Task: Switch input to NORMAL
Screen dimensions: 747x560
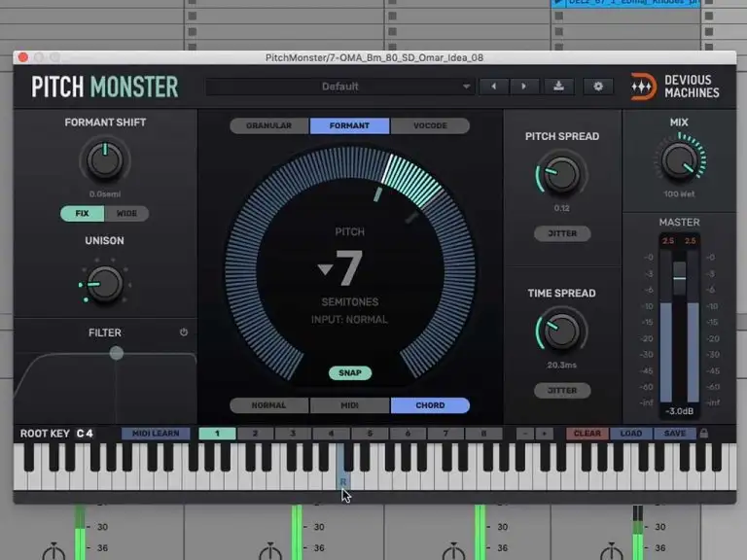Action: [x=269, y=405]
